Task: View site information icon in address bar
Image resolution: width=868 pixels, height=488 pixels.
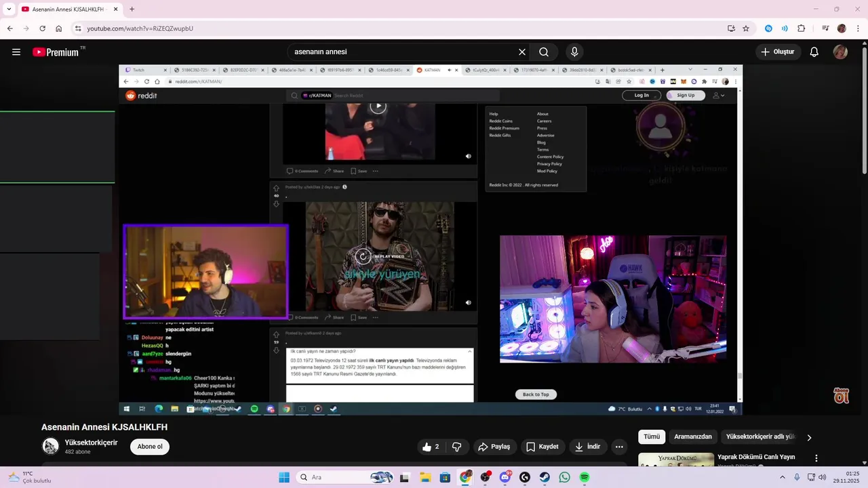Action: (x=78, y=28)
